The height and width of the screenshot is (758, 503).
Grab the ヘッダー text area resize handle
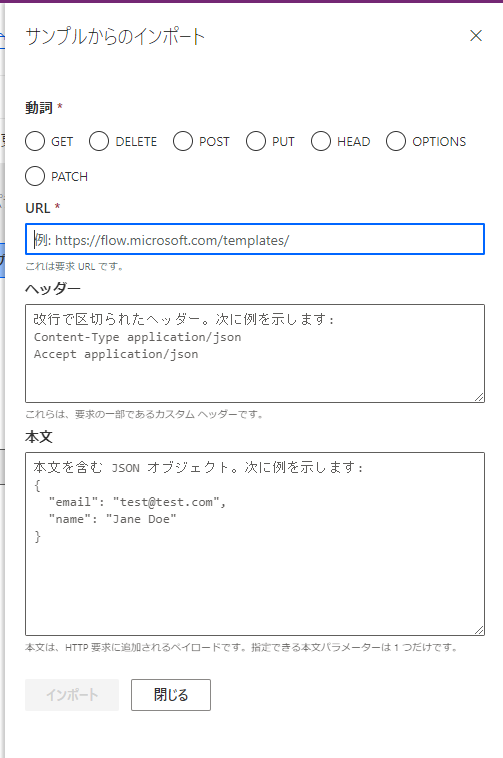tap(479, 397)
